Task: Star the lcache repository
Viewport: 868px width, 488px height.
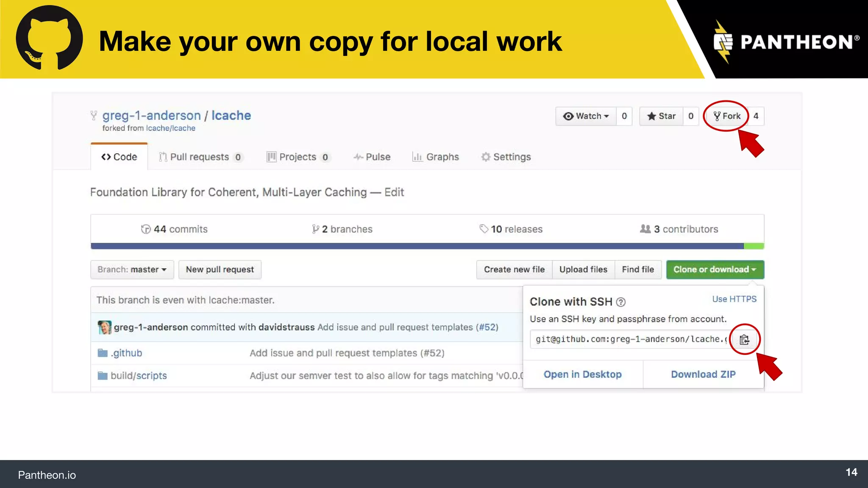Action: coord(661,116)
